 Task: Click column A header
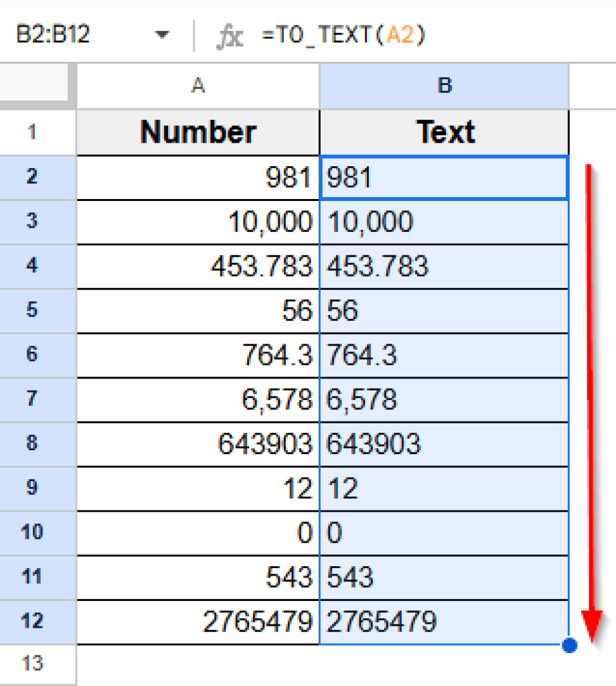pyautogui.click(x=198, y=86)
